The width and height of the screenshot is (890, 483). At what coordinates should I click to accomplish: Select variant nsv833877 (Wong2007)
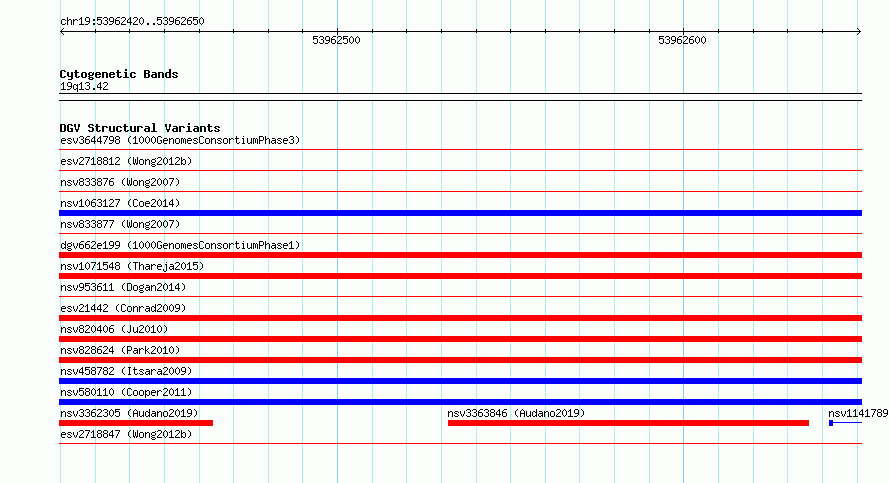[120, 224]
